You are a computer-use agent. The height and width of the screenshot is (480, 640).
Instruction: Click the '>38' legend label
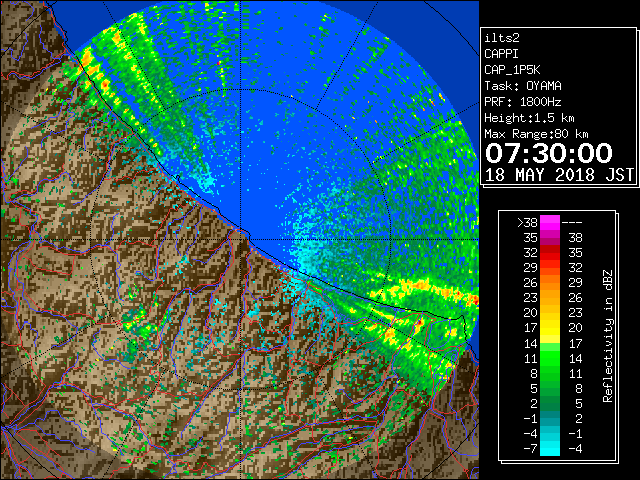pyautogui.click(x=527, y=222)
